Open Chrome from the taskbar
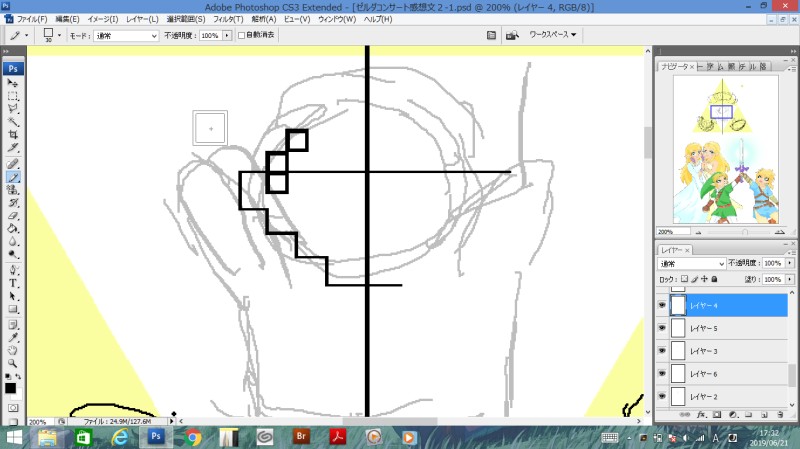 [x=192, y=437]
